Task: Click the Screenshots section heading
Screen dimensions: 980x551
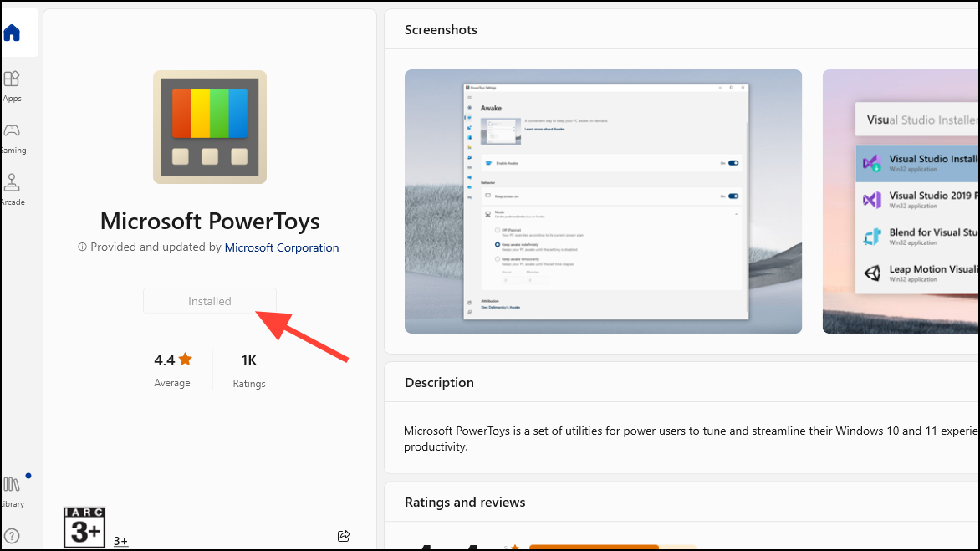Action: pos(441,30)
